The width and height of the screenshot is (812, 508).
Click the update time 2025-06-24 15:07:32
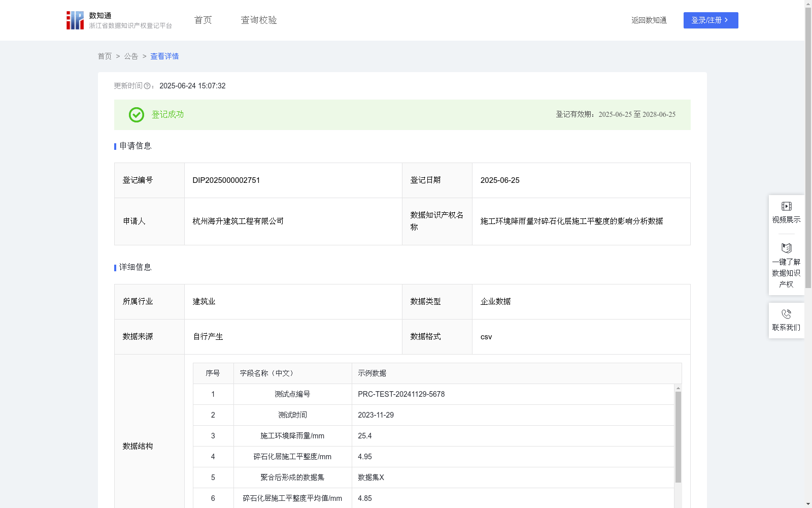coord(192,86)
